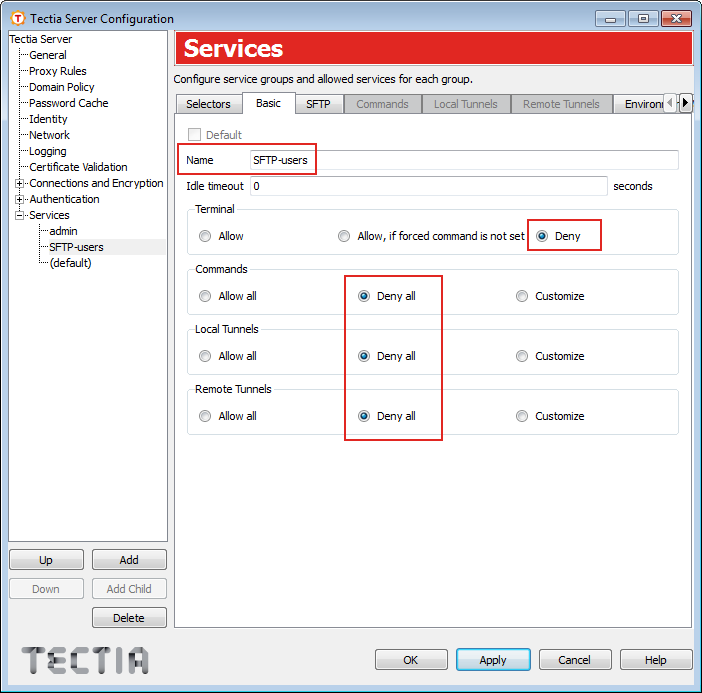The width and height of the screenshot is (702, 693).
Task: Click the Add button
Action: pos(129,560)
